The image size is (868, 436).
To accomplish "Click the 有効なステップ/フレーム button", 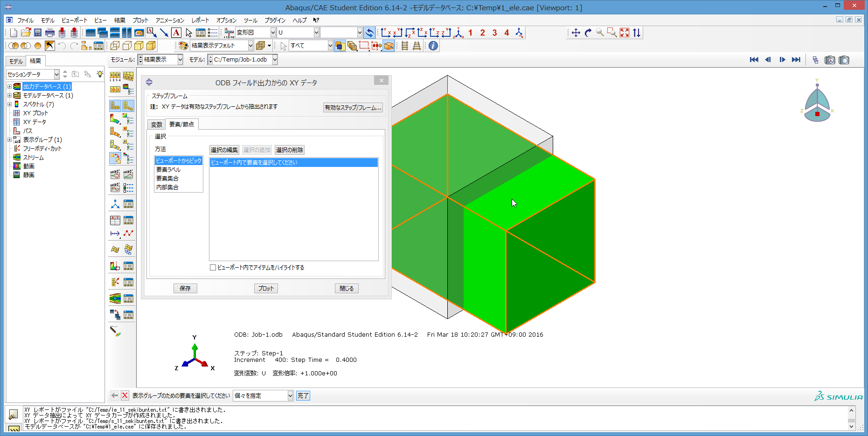I will 353,107.
